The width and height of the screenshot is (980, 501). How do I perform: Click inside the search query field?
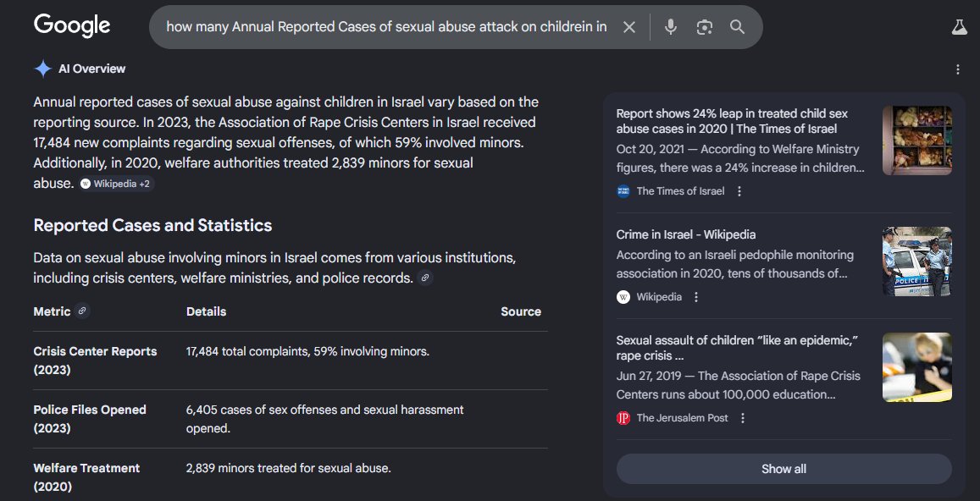click(x=386, y=27)
